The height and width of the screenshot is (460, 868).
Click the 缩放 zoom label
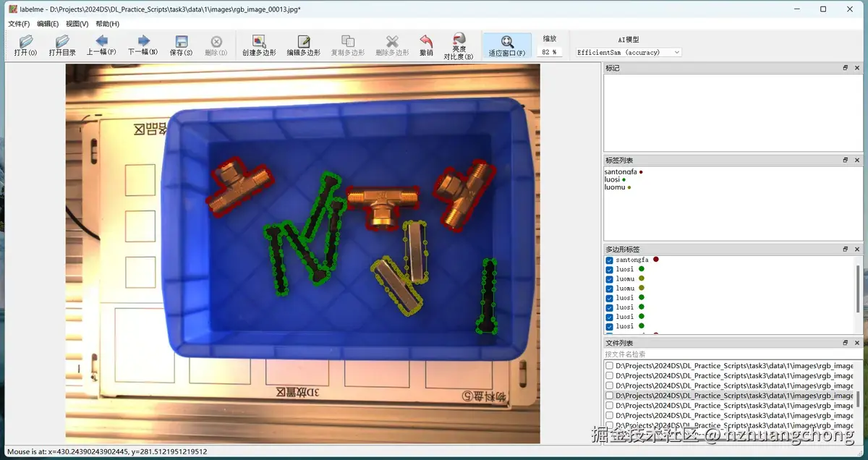click(550, 39)
